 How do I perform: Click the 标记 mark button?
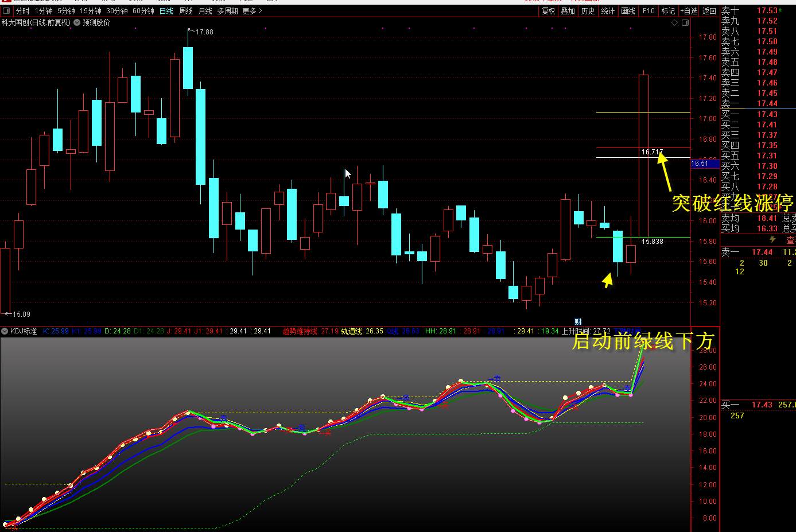(668, 11)
